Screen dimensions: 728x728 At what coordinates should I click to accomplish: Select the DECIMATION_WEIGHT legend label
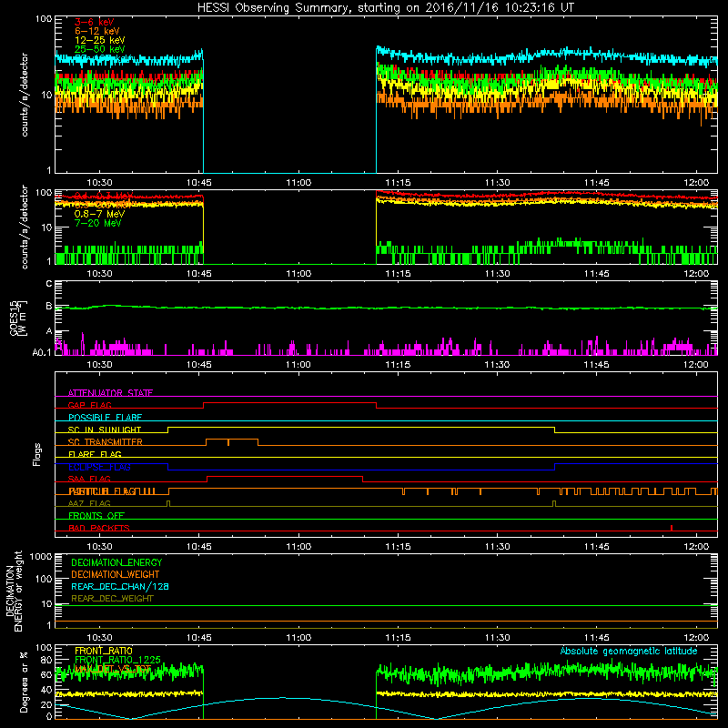[x=116, y=574]
